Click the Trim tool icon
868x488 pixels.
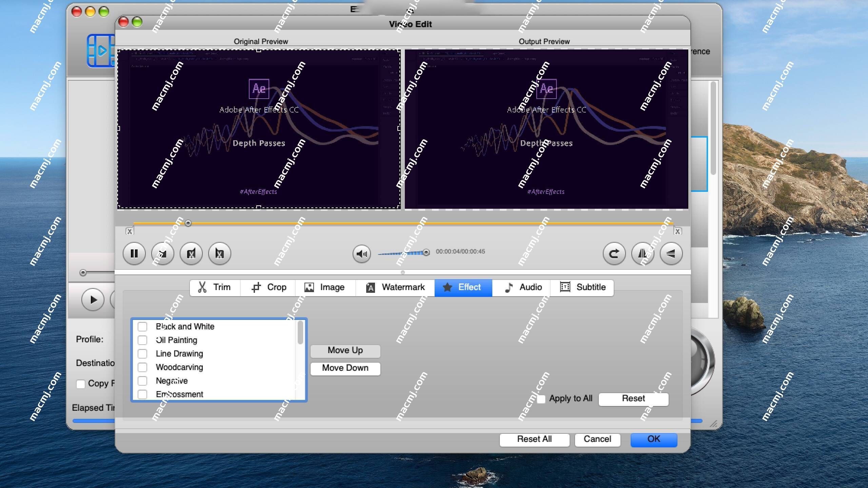(x=203, y=287)
